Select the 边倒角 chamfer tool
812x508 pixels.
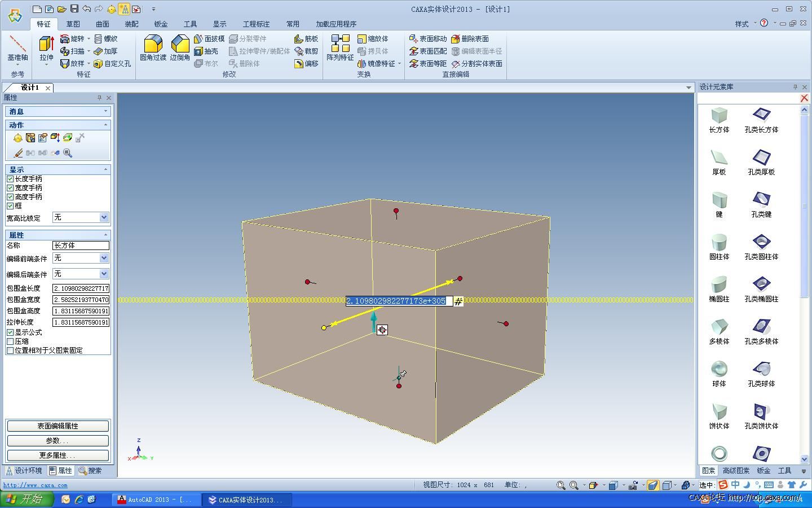pyautogui.click(x=180, y=48)
